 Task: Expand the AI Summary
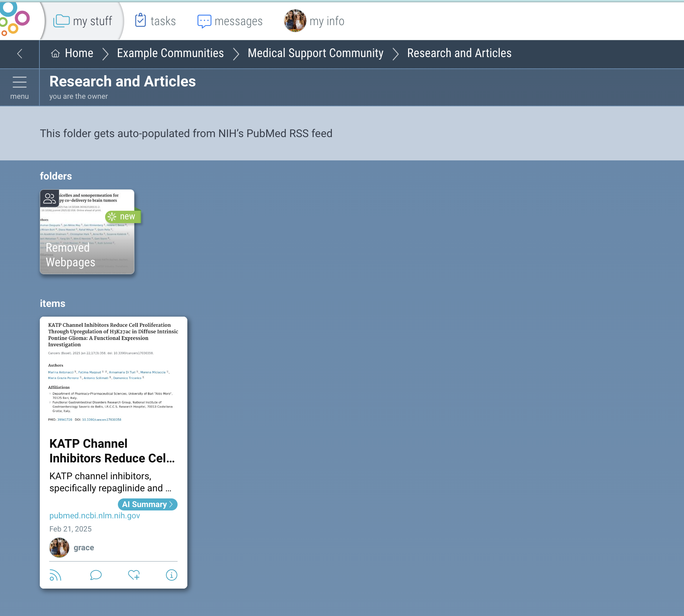pyautogui.click(x=148, y=504)
